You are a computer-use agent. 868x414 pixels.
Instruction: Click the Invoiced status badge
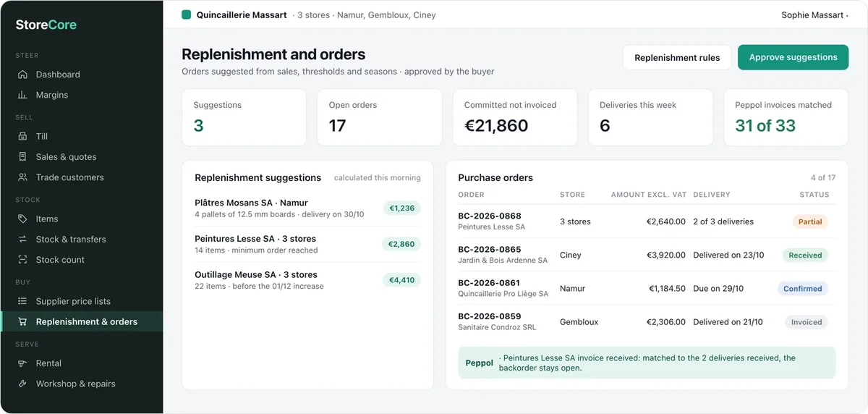(x=807, y=322)
